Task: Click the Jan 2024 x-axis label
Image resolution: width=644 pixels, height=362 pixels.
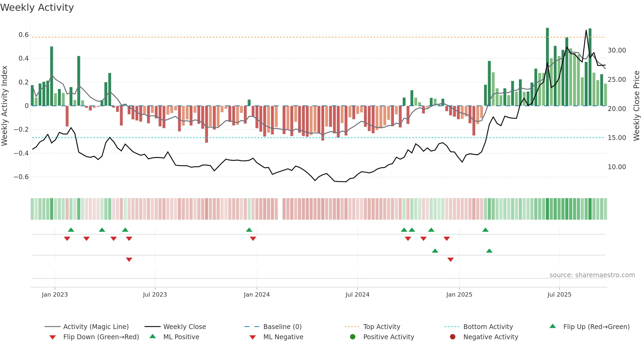Action: tap(257, 294)
